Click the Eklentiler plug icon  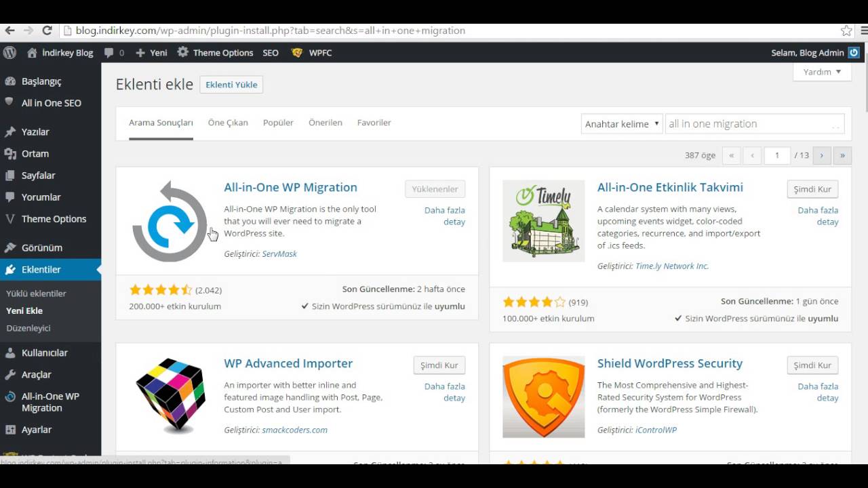10,270
